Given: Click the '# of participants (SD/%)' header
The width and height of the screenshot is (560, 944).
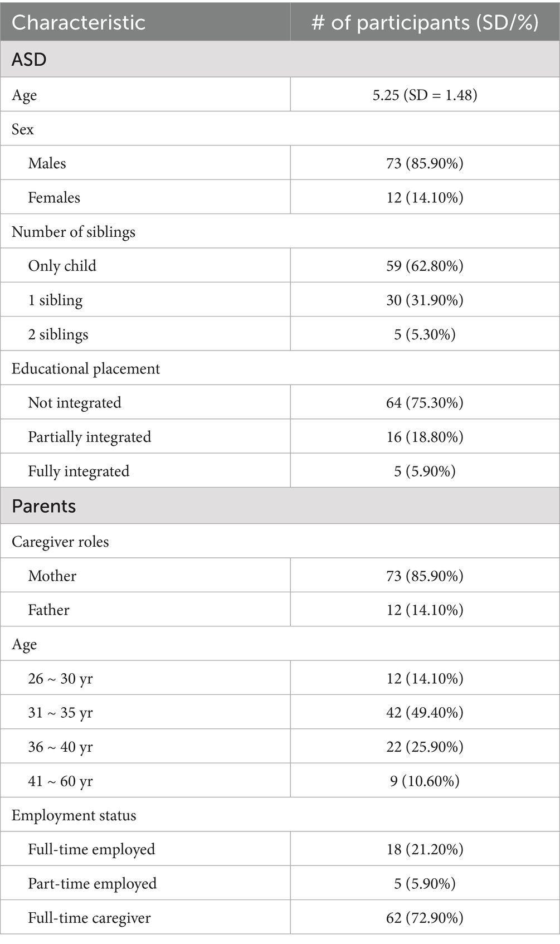Looking at the screenshot, I should coord(425,23).
